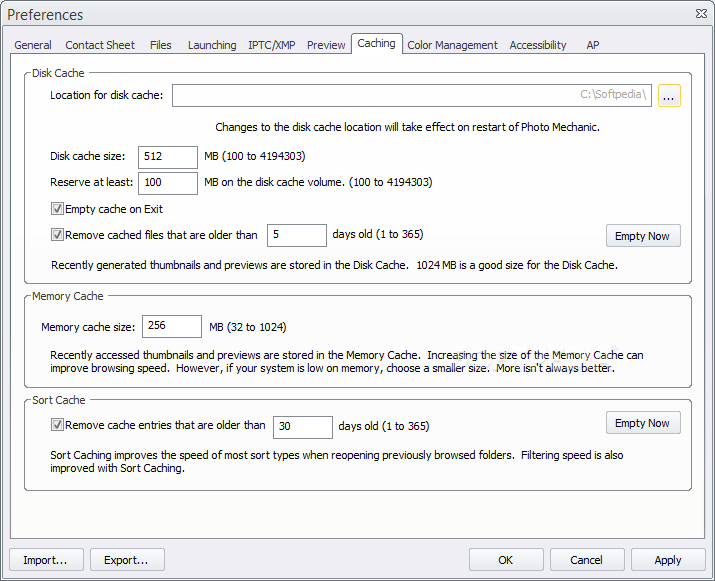
Task: Click the browse button for disk cache location
Action: point(669,96)
